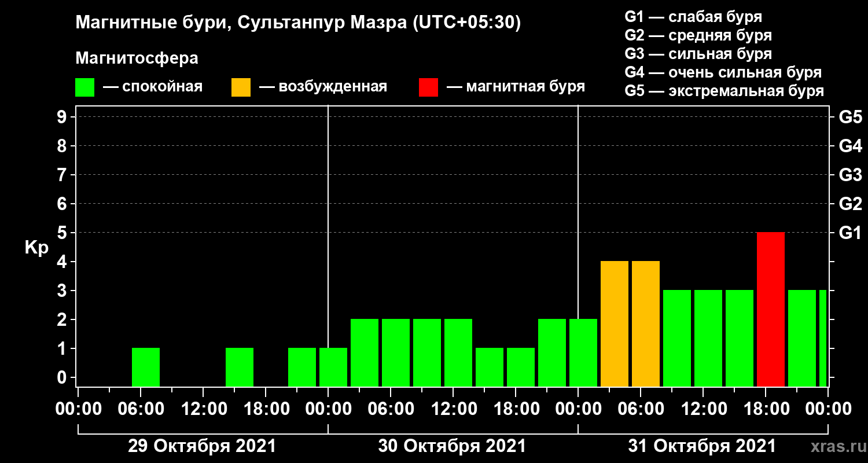Select the red Kp 5 storm bar

tap(771, 309)
